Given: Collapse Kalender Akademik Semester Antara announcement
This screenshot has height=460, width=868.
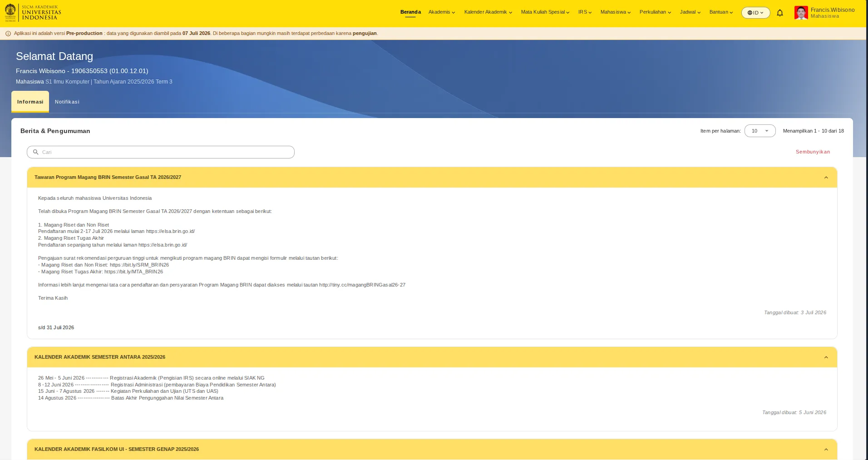Looking at the screenshot, I should (x=826, y=357).
